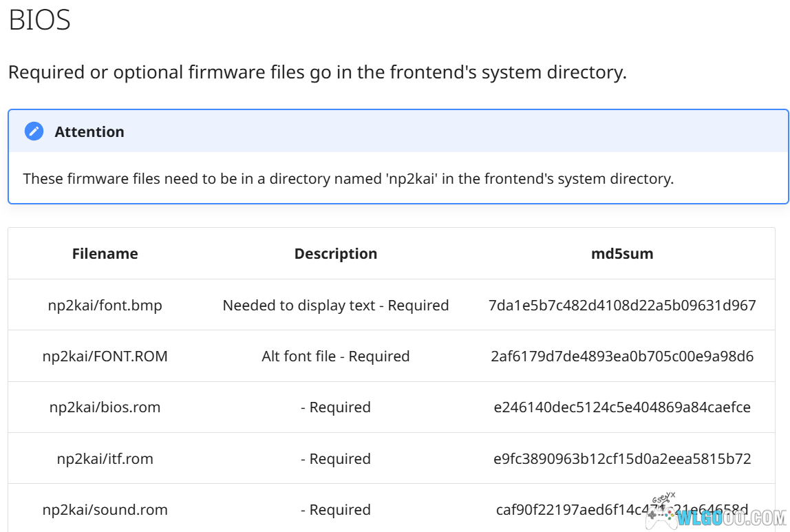Select the md5sum column header
Viewport: 790px width, 532px height.
(x=622, y=253)
